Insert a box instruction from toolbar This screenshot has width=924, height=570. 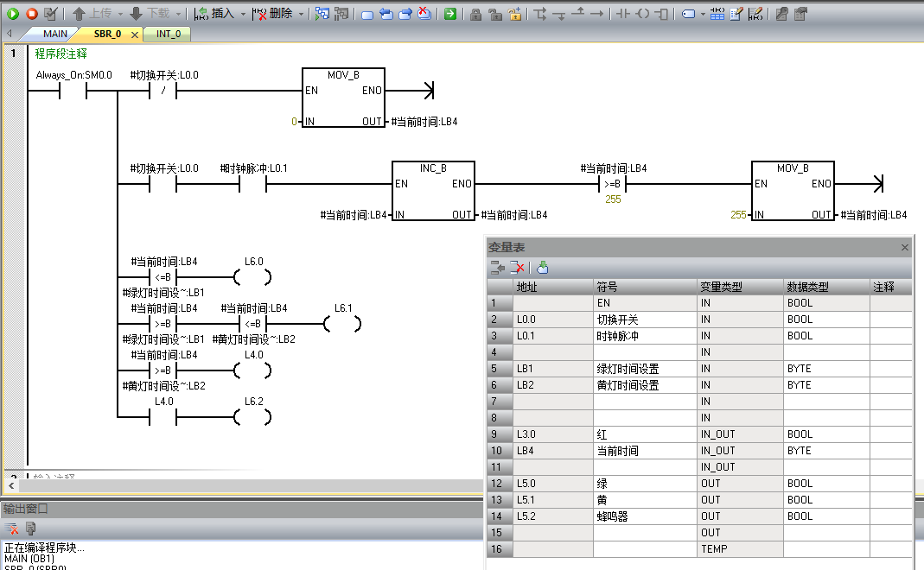[x=663, y=14]
